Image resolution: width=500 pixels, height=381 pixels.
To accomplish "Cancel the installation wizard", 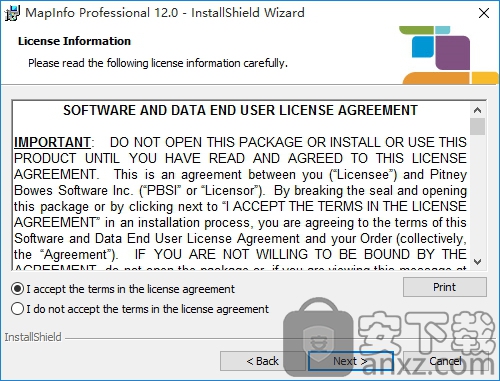I will (445, 361).
